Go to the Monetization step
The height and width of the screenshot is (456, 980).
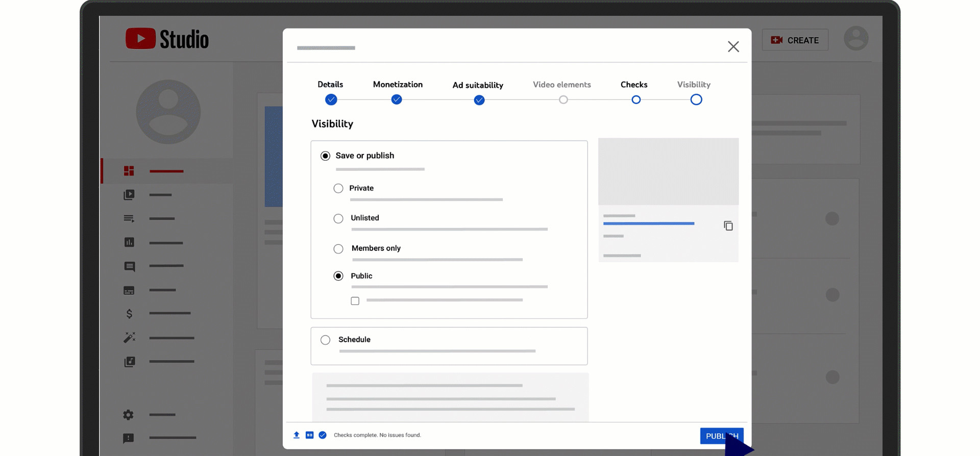point(397,99)
